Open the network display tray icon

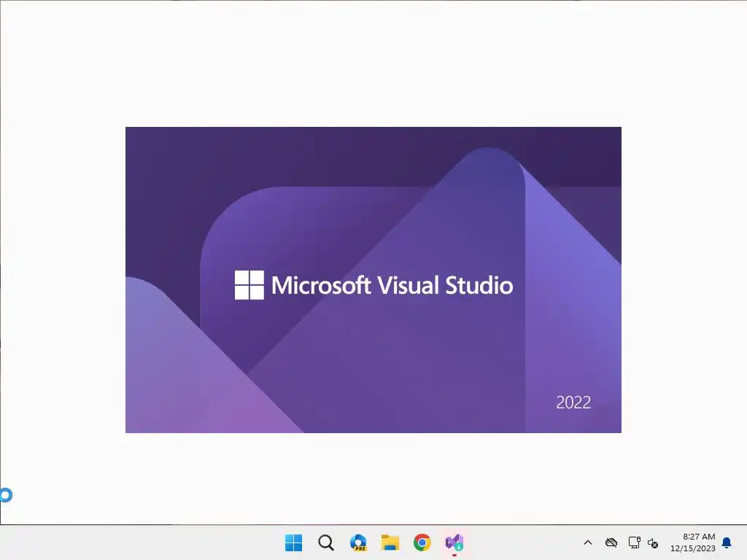634,542
